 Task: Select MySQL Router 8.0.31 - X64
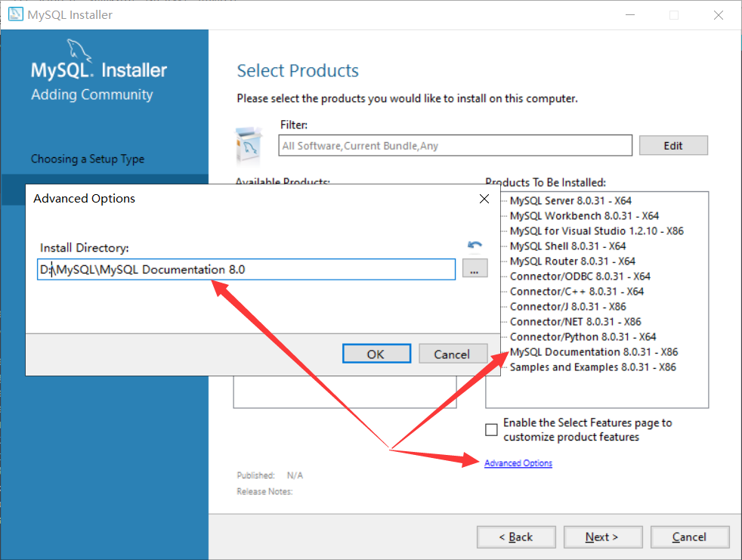coord(573,261)
